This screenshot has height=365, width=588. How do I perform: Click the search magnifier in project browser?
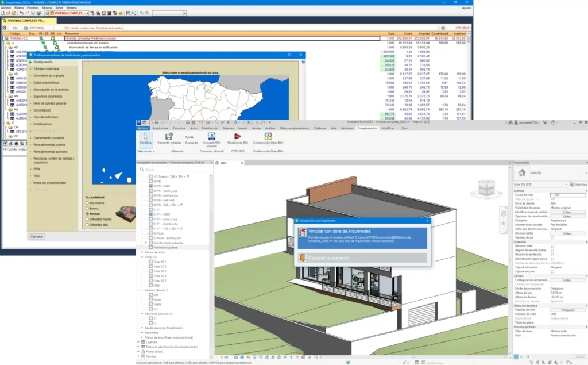tap(142, 170)
